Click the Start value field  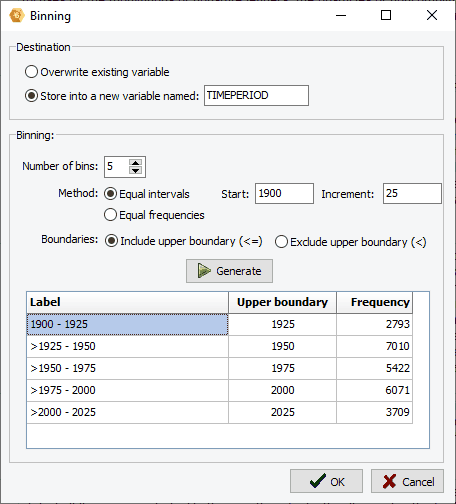pyautogui.click(x=284, y=193)
